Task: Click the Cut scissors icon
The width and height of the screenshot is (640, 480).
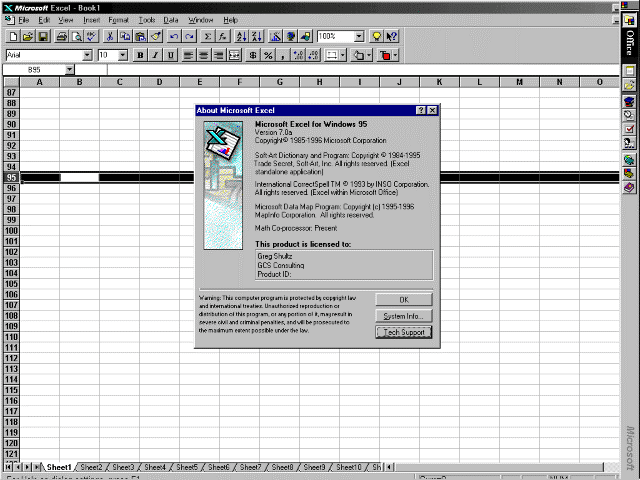Action: [110, 37]
